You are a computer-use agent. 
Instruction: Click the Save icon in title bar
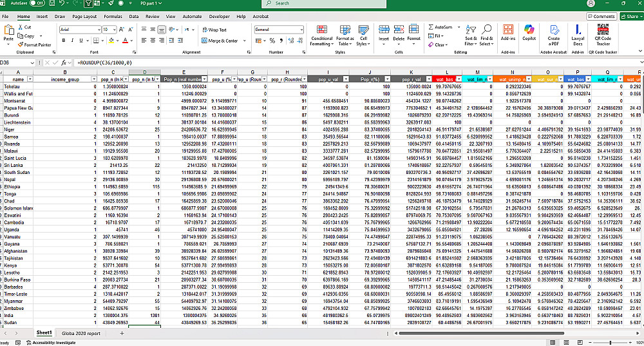click(x=52, y=3)
